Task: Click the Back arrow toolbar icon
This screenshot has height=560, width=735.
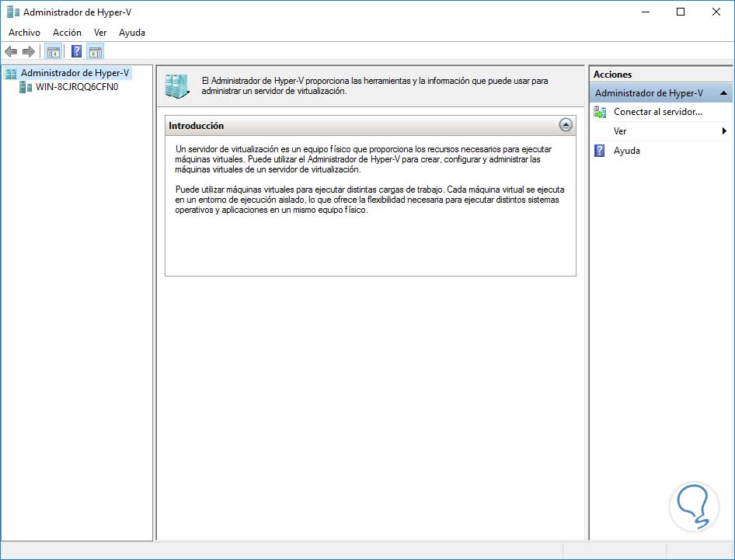Action: pyautogui.click(x=10, y=51)
